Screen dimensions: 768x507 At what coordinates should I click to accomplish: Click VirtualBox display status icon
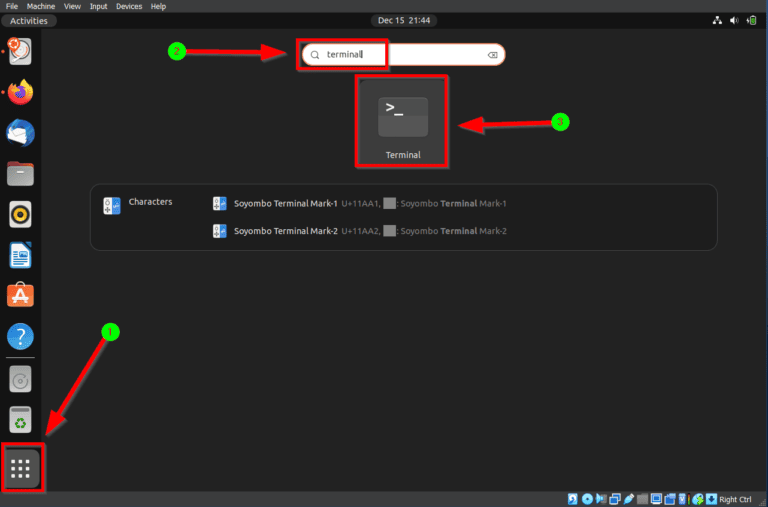click(656, 499)
